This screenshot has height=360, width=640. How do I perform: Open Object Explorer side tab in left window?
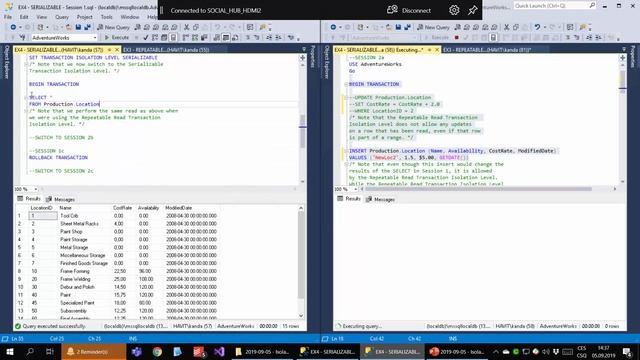(7, 62)
